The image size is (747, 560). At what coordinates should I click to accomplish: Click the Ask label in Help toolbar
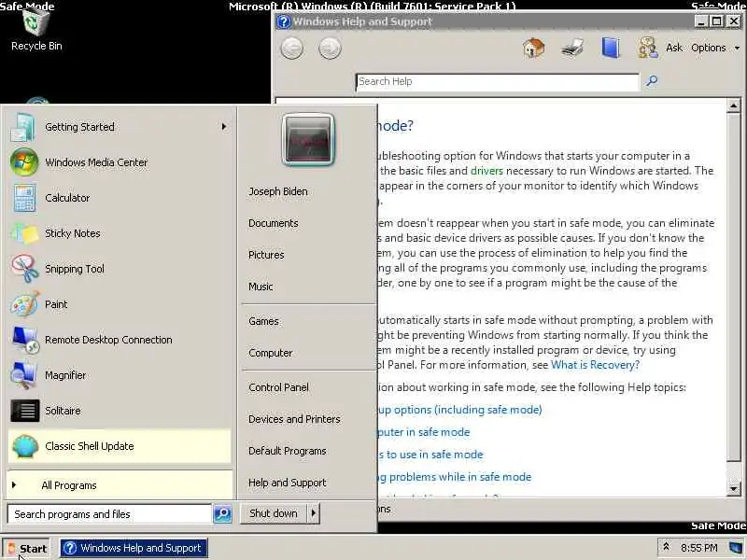click(673, 48)
